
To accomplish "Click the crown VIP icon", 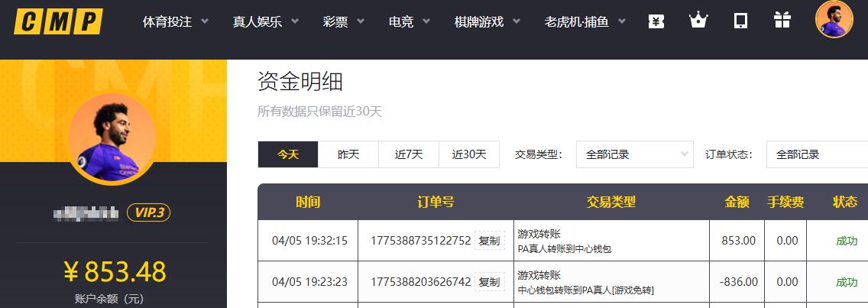I will coord(698,21).
